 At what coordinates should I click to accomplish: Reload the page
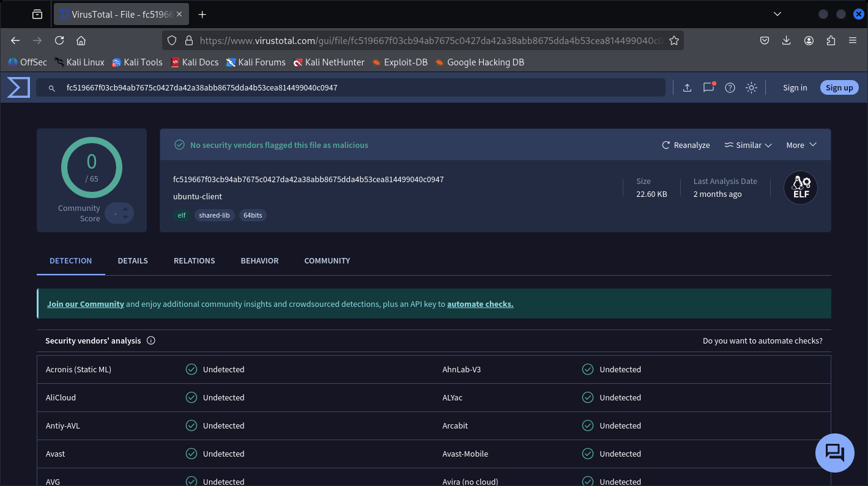pyautogui.click(x=59, y=40)
